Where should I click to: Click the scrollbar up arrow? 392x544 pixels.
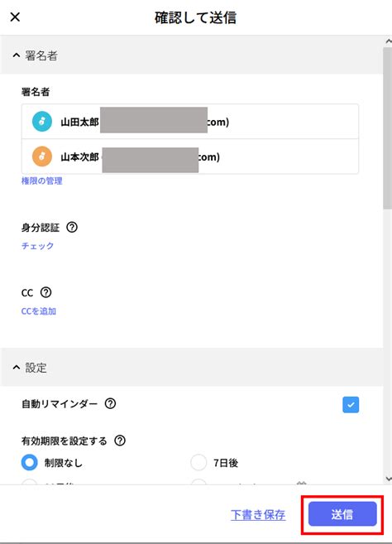coord(388,41)
